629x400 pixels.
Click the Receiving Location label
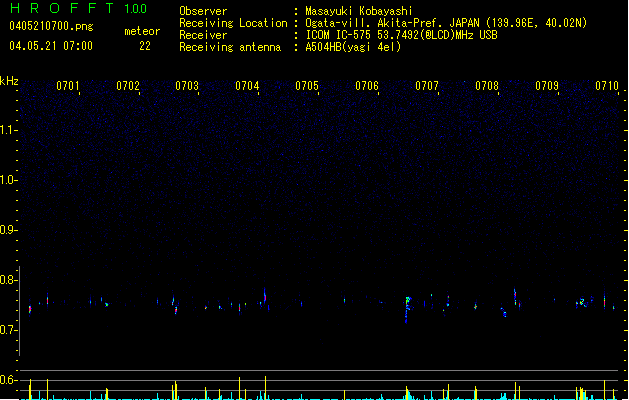[x=233, y=23]
